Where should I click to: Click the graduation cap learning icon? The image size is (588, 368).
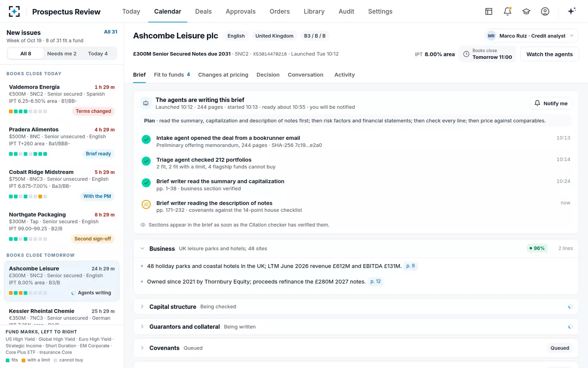click(x=526, y=11)
